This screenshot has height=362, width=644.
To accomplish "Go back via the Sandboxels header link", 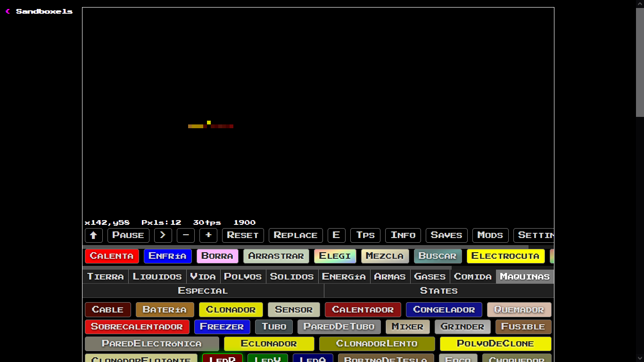I will pos(40,11).
